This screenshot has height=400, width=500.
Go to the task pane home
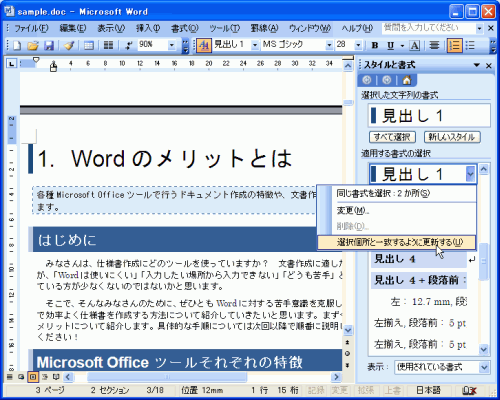[x=407, y=80]
